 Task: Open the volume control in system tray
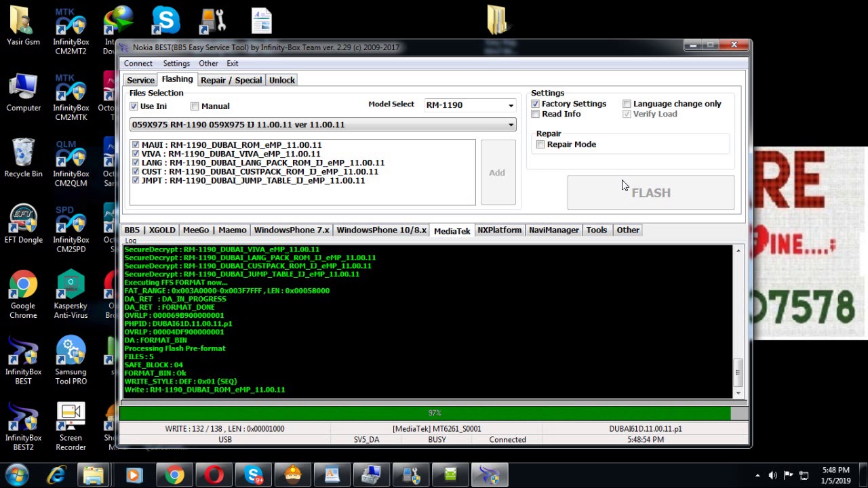pyautogui.click(x=772, y=475)
